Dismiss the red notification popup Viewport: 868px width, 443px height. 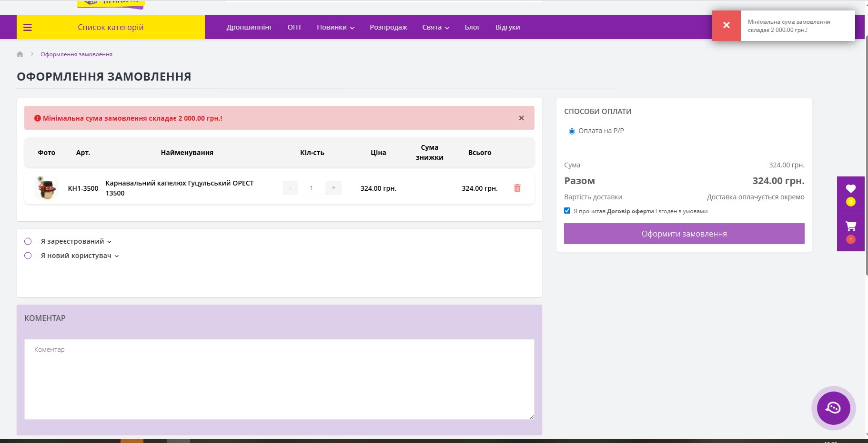(x=726, y=26)
